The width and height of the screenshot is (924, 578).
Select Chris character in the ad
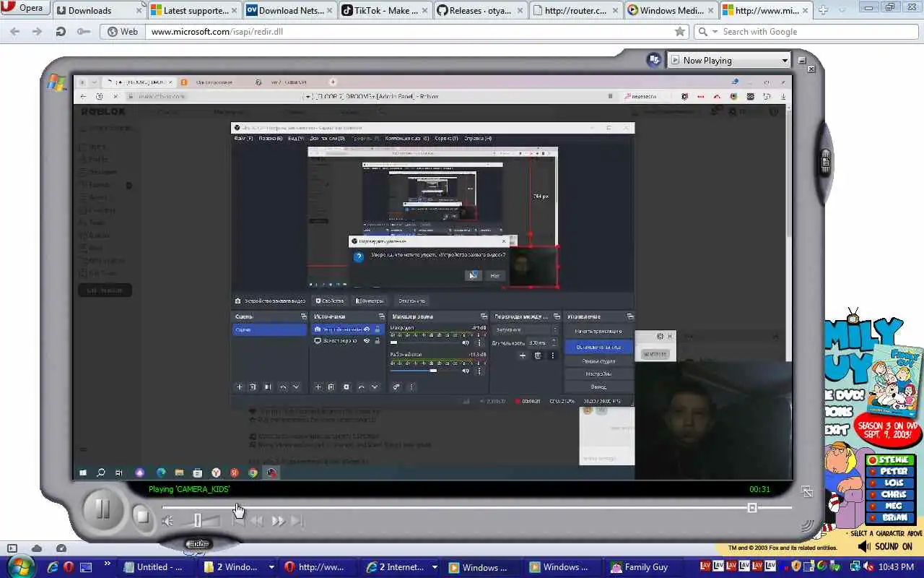(x=891, y=494)
